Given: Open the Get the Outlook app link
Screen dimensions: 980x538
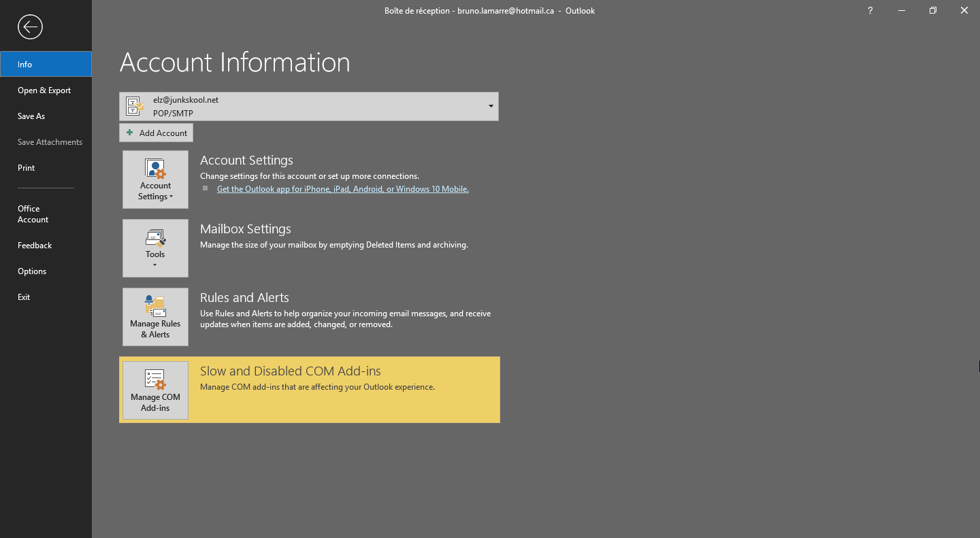Looking at the screenshot, I should (342, 189).
